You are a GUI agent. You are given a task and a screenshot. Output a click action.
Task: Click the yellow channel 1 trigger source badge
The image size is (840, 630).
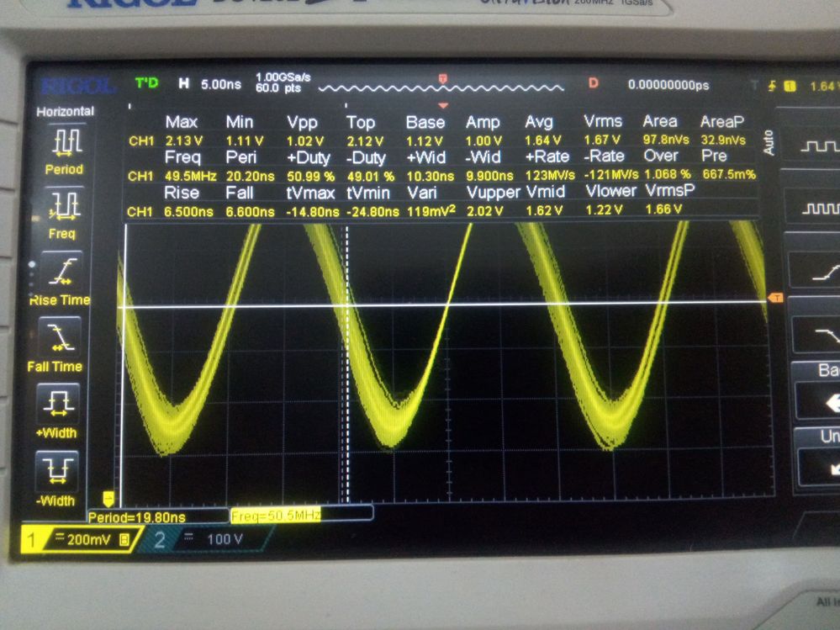(790, 86)
